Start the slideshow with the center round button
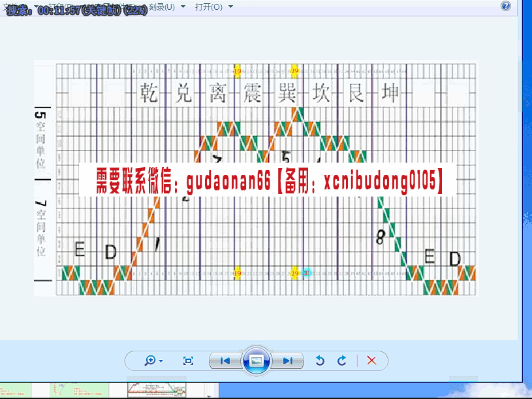 256,360
